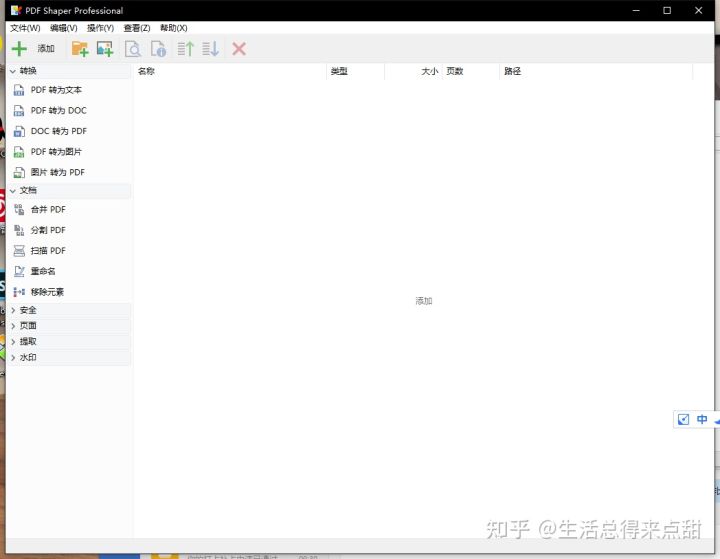Screen dimensions: 720x559
Task: Click the 添加 placeholder text in the file list
Action: click(x=423, y=301)
